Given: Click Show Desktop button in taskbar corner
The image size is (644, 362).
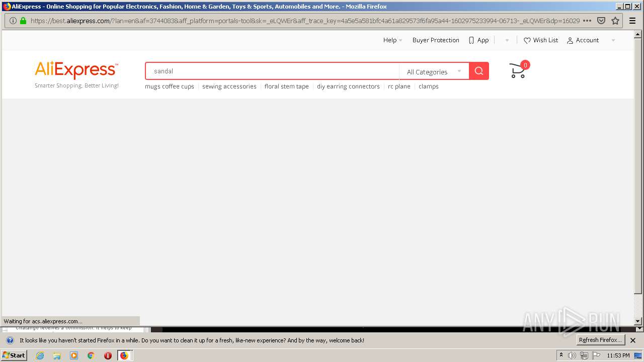Looking at the screenshot, I should click(x=638, y=355).
